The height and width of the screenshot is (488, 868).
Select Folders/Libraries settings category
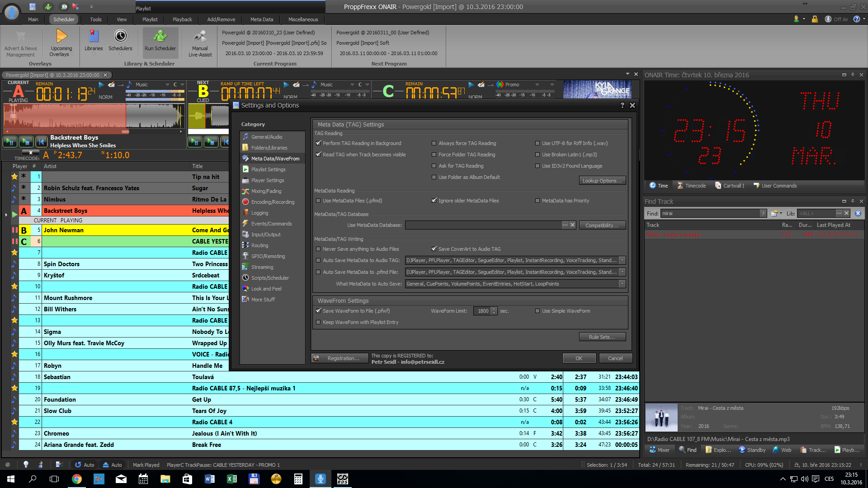(269, 148)
